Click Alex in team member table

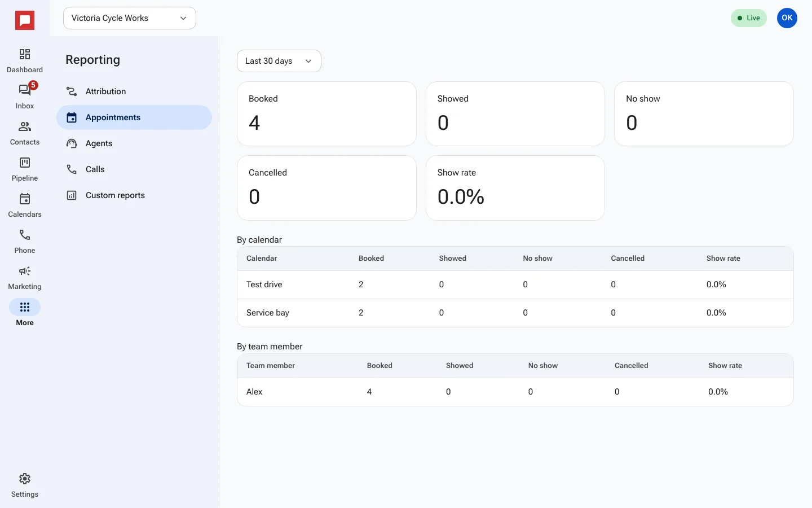(x=254, y=392)
